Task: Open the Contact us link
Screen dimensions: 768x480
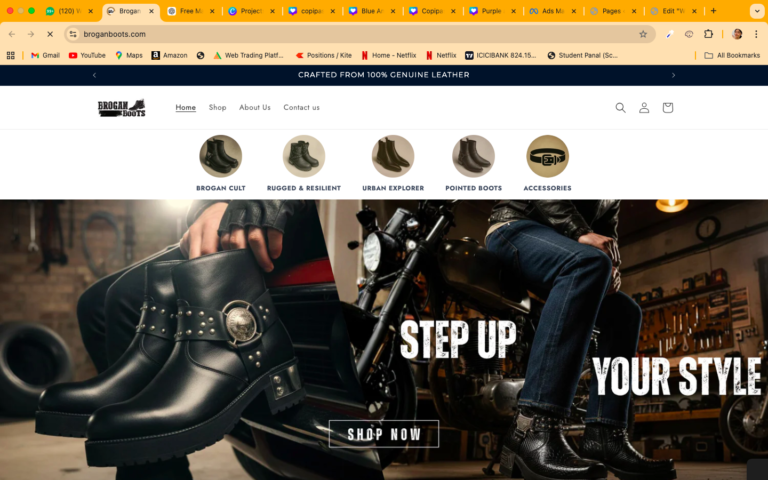Action: click(x=301, y=108)
